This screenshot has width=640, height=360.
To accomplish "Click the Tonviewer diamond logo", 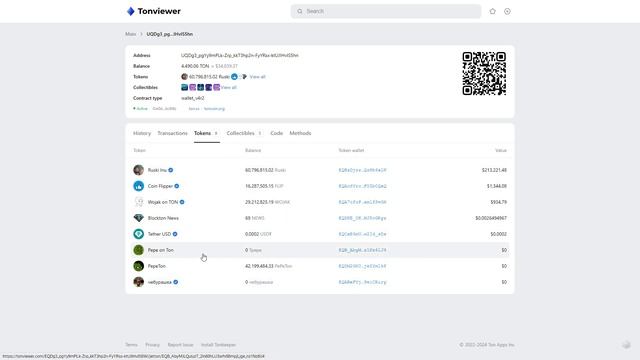I will [131, 11].
